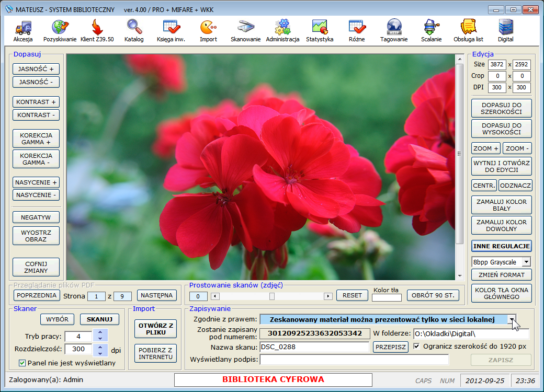Toggle 'Panel nie jest wyświetlany' checkbox
This screenshot has height=392, width=544.
click(x=22, y=363)
